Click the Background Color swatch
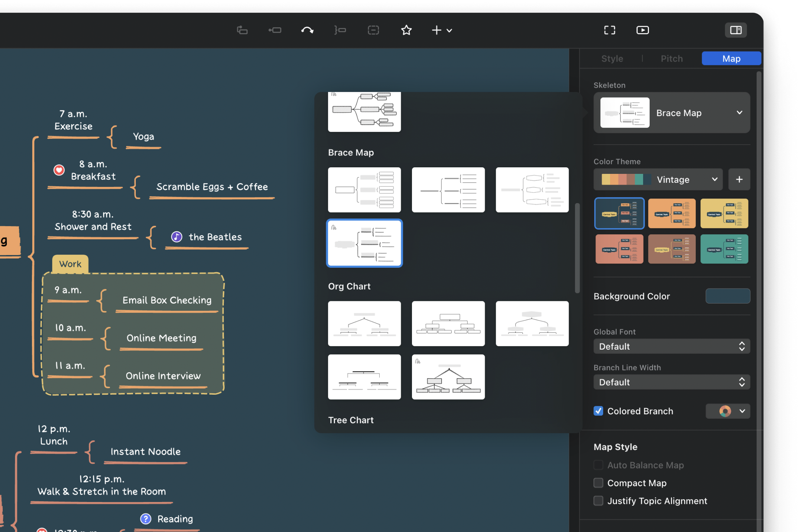 (x=727, y=296)
